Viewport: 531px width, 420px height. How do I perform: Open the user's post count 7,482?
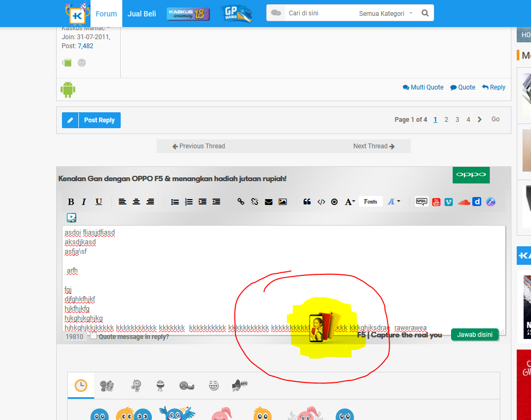click(x=85, y=46)
